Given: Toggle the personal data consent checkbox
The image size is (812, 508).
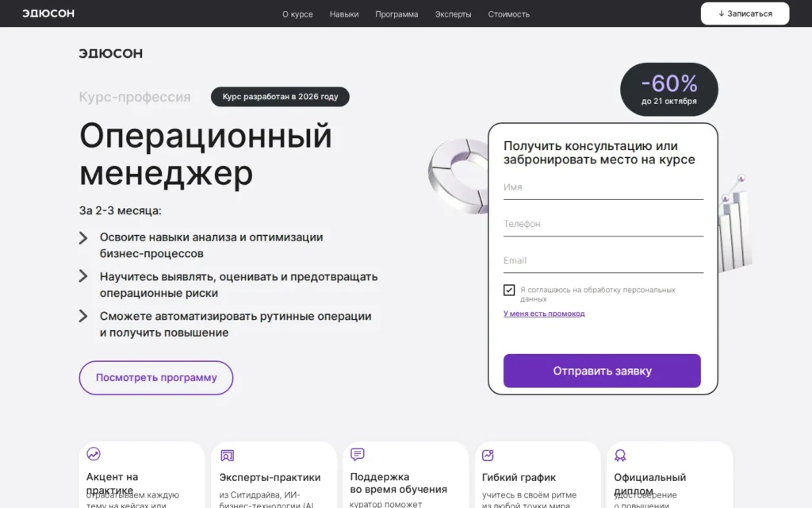Looking at the screenshot, I should [509, 290].
